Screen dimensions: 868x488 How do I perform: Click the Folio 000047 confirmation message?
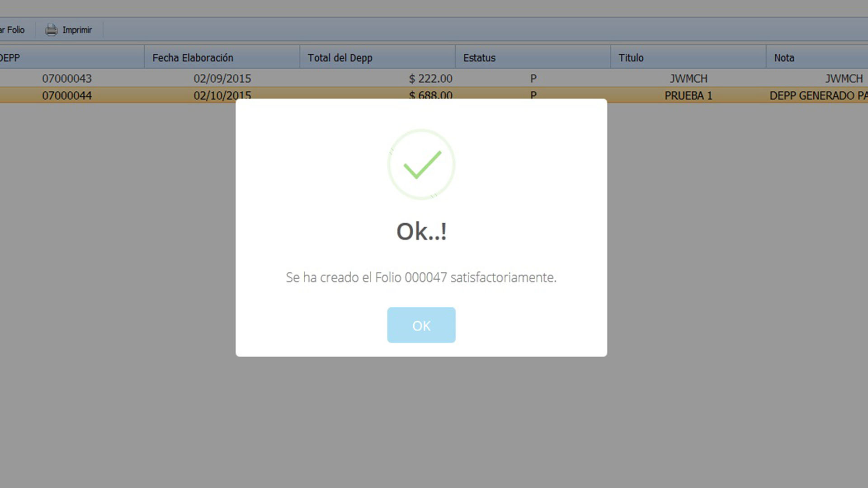pos(421,277)
